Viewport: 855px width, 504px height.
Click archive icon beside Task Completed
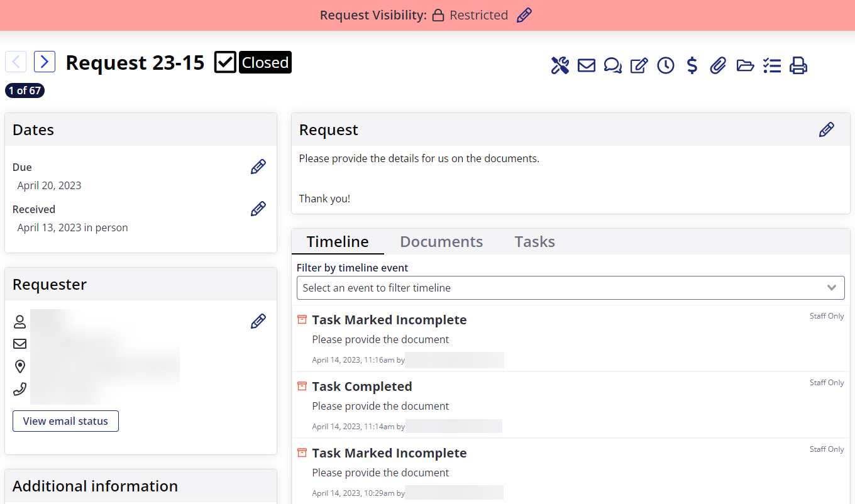coord(302,386)
